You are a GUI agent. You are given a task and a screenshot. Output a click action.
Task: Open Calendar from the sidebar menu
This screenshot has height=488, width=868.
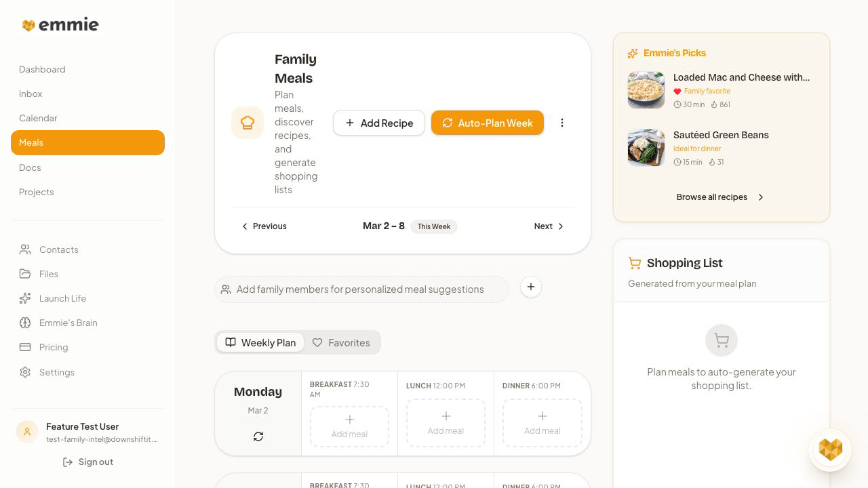[x=38, y=118]
